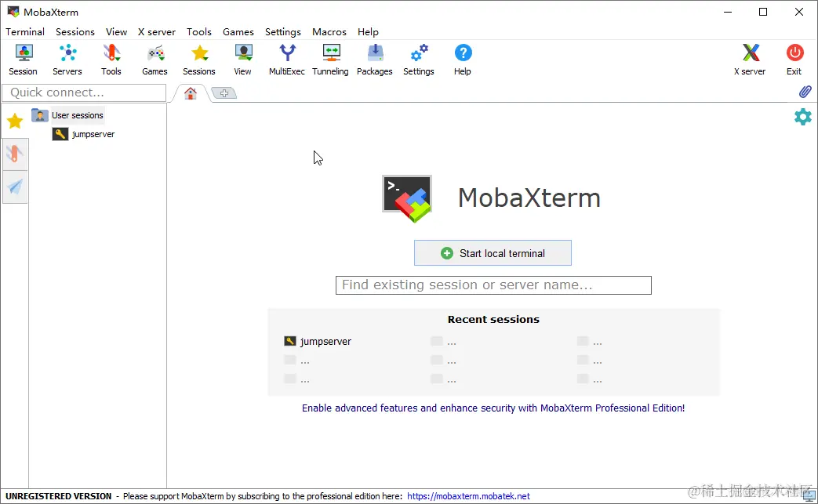Select jumpserver in the sessions tree
Screen dimensions: 818x504
coord(83,134)
